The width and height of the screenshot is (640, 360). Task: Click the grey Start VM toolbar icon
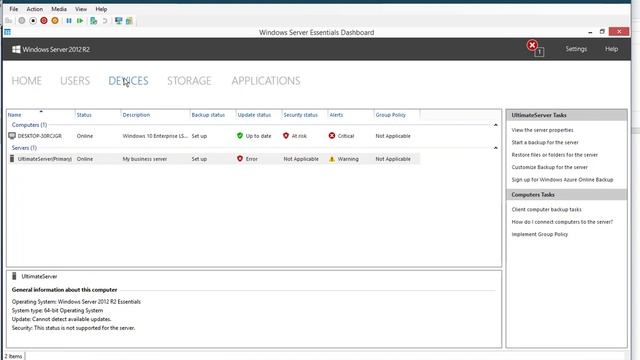[22, 20]
